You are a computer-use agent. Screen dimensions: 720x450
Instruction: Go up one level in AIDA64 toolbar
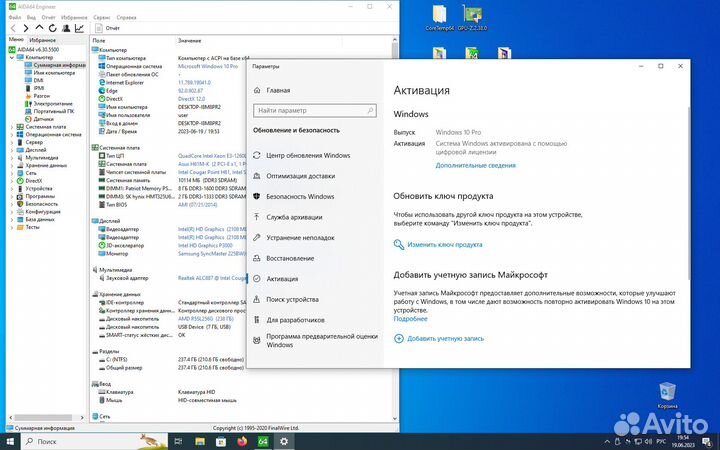point(39,28)
